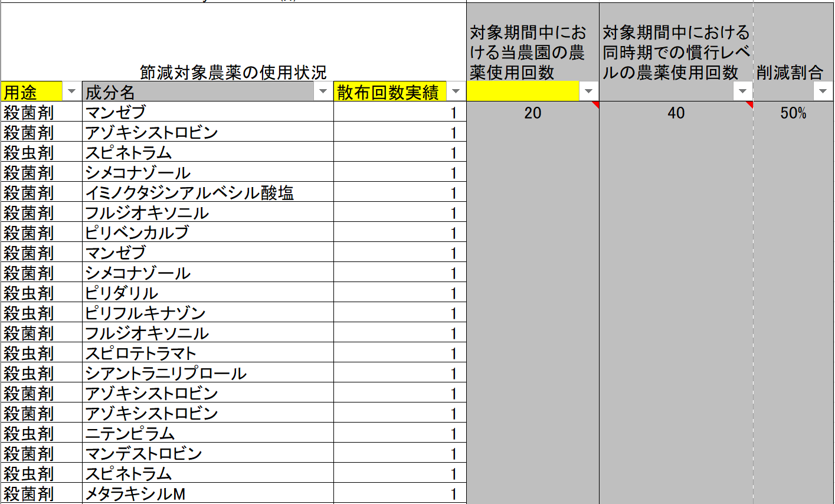Viewport: 835px width, 504px height.
Task: Select the cell containing value 40
Action: tap(676, 113)
